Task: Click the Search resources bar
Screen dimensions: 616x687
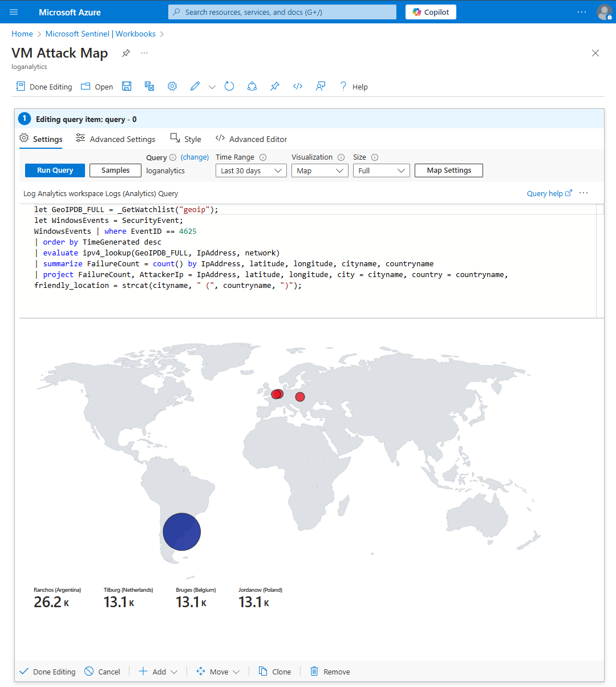Action: click(282, 12)
